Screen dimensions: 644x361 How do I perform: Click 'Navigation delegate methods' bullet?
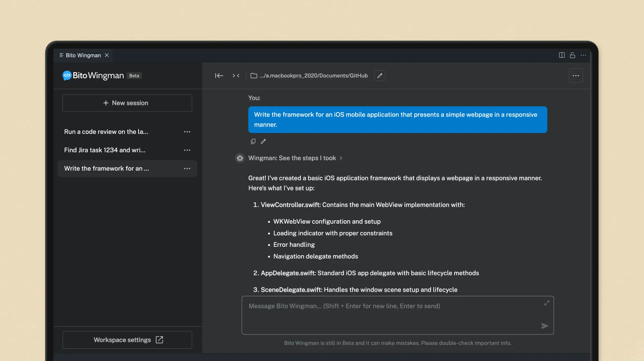coord(316,256)
